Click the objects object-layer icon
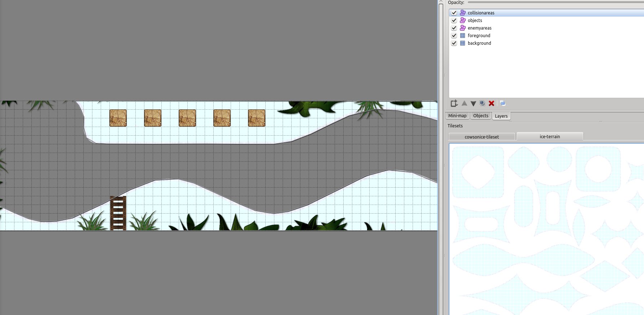 pyautogui.click(x=463, y=20)
